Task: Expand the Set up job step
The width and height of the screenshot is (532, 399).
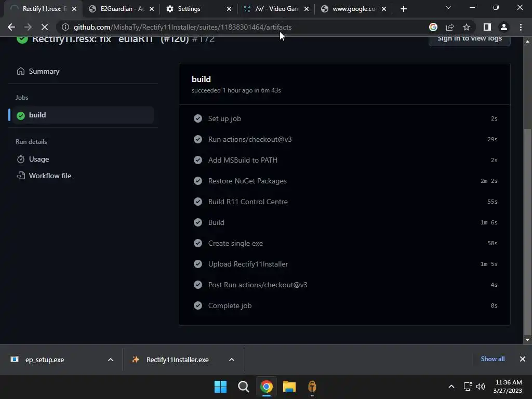Action: coord(345,118)
